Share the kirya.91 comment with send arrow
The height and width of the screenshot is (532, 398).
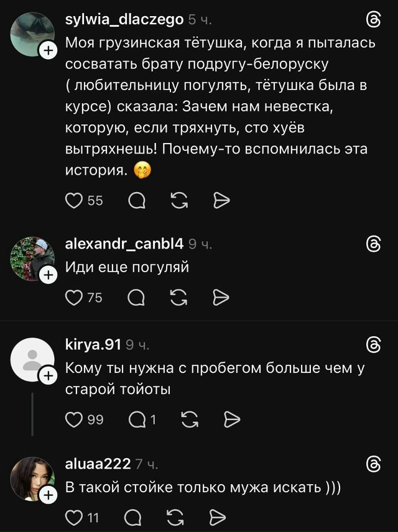click(231, 420)
